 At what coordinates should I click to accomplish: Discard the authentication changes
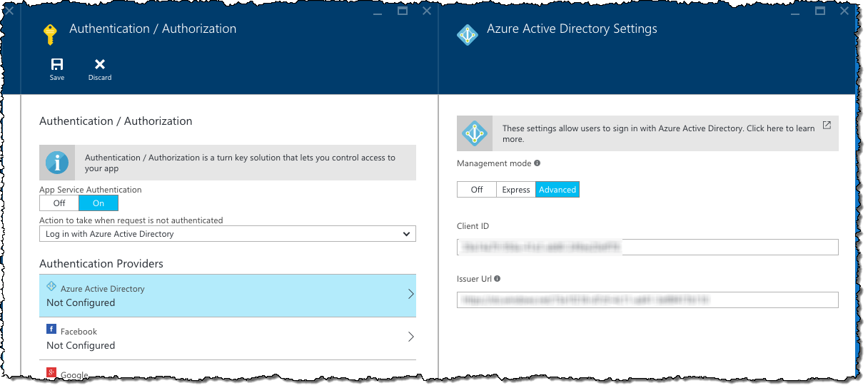pyautogui.click(x=100, y=69)
